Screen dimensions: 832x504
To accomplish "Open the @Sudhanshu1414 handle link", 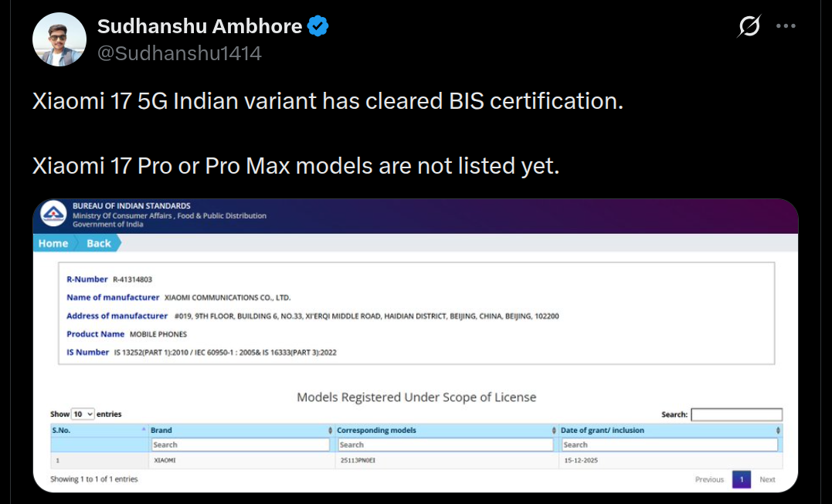I will coord(179,53).
